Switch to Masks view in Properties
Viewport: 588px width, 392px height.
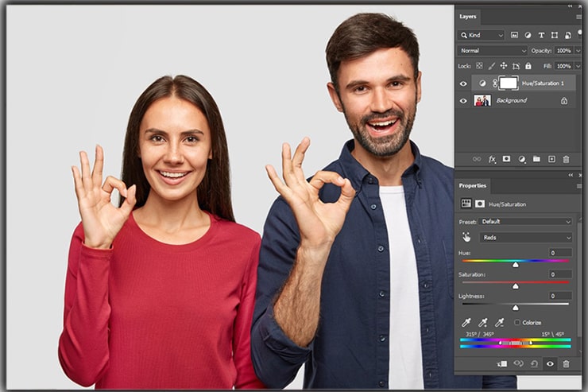(480, 204)
